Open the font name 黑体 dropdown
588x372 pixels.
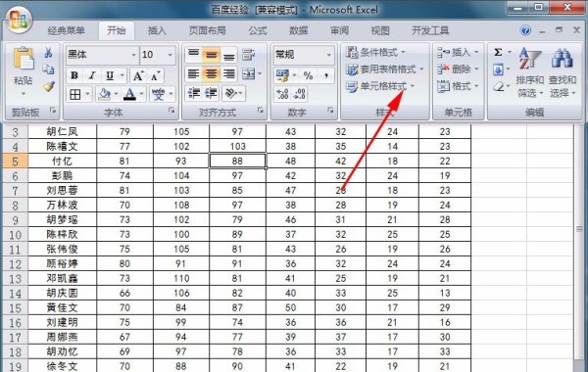(133, 55)
